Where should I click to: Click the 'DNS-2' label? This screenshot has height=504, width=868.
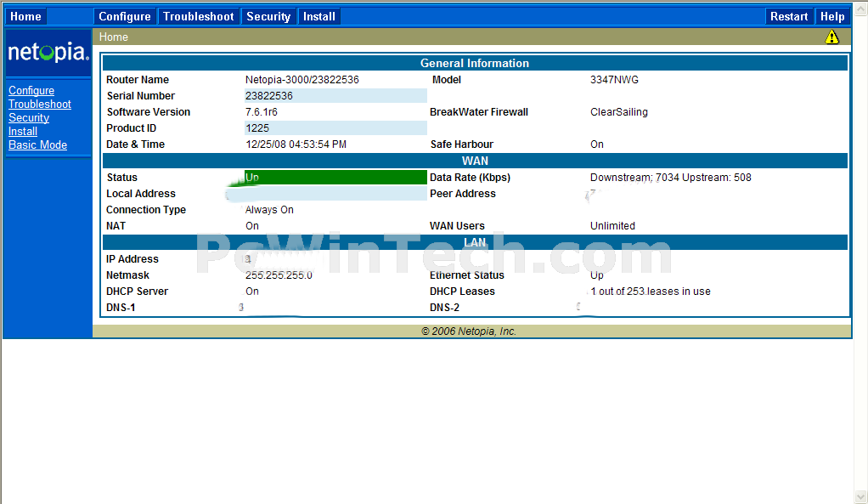pos(444,308)
